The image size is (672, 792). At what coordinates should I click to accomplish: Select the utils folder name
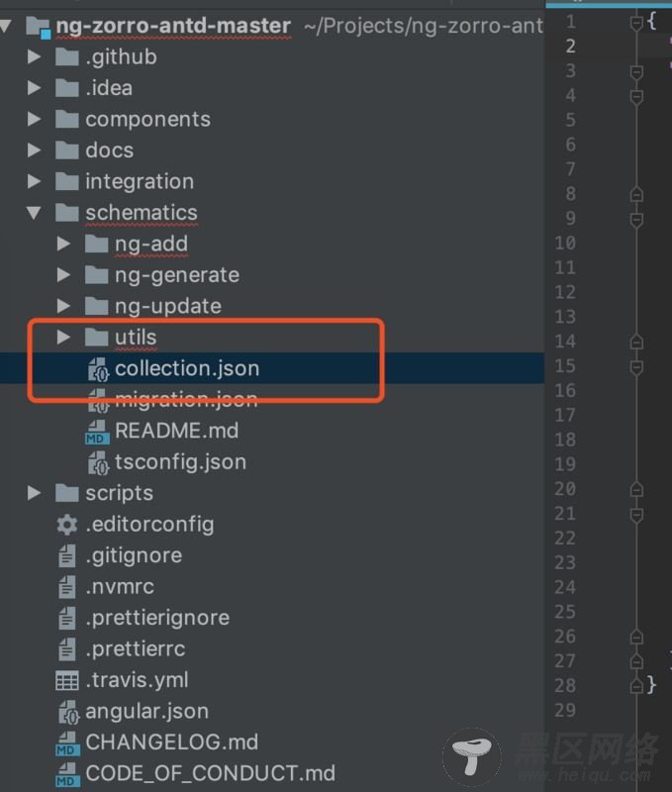(x=136, y=337)
